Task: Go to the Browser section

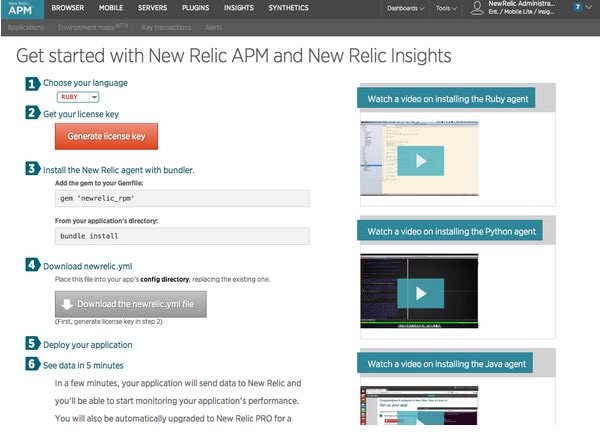Action: (68, 8)
